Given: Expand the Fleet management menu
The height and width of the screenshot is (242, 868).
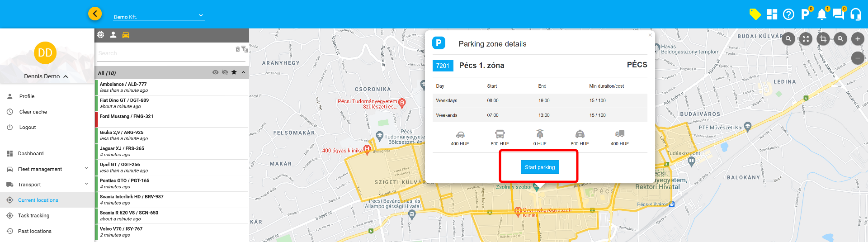Looking at the screenshot, I should point(47,169).
